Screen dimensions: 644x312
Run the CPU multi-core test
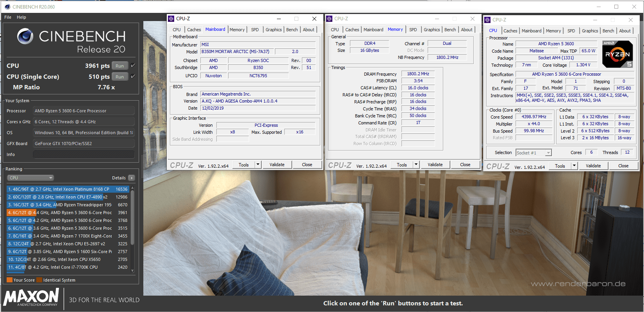coord(120,66)
